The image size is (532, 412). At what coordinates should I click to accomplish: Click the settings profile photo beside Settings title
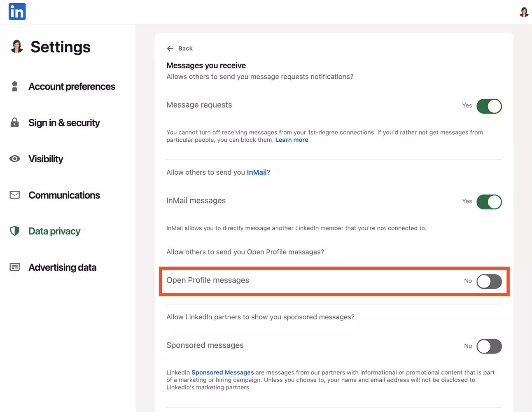pos(17,47)
